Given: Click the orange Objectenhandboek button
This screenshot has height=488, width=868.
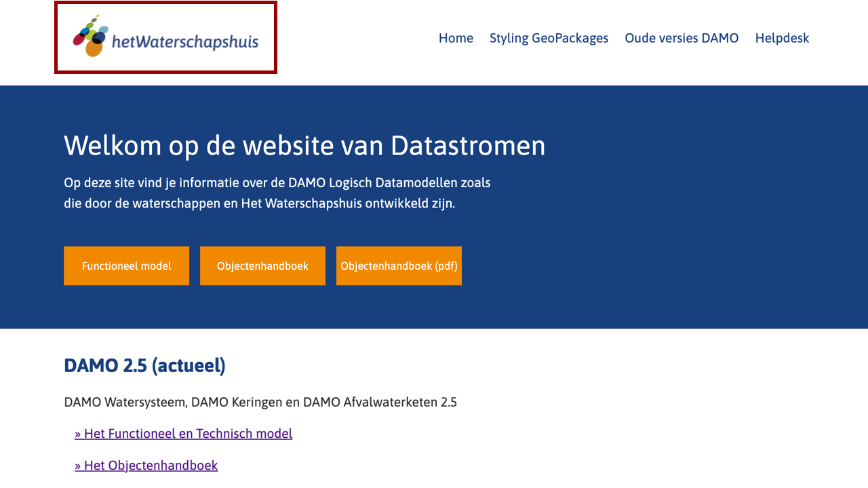Looking at the screenshot, I should click(x=262, y=266).
